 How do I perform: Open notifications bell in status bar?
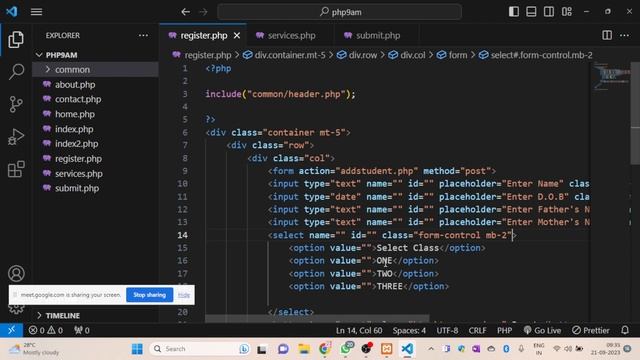tap(625, 330)
